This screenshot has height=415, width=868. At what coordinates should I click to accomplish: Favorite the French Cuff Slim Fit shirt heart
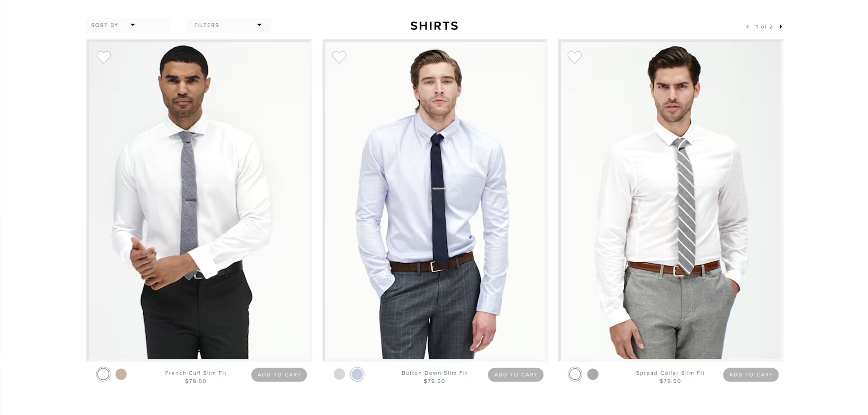(x=103, y=57)
